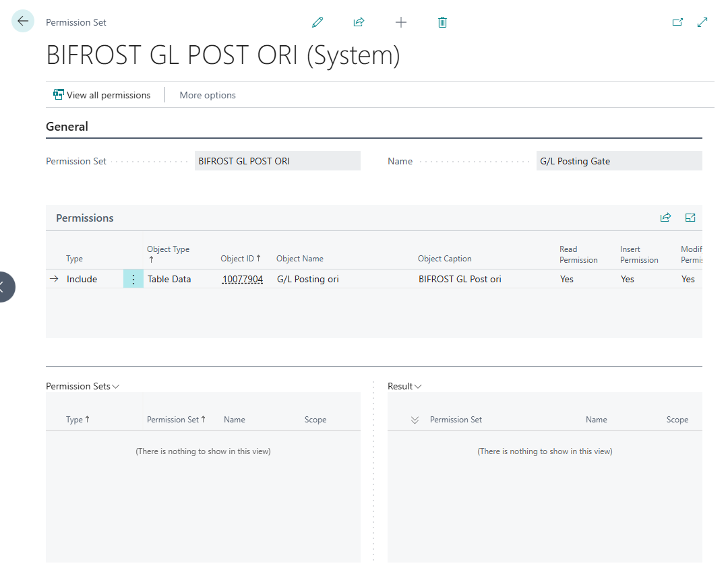The width and height of the screenshot is (728, 574).
Task: Maximize the Permissions part
Action: pyautogui.click(x=690, y=218)
